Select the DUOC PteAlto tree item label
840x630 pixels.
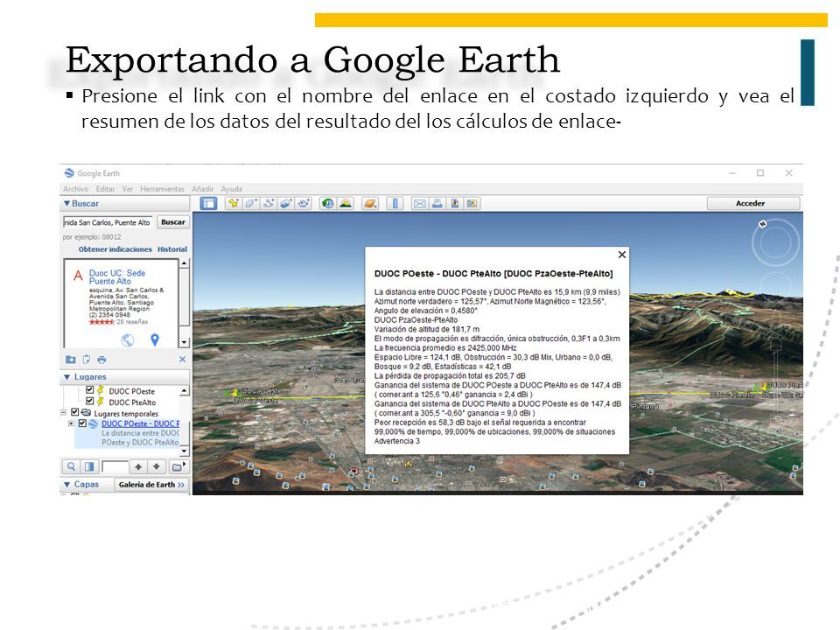(x=132, y=402)
